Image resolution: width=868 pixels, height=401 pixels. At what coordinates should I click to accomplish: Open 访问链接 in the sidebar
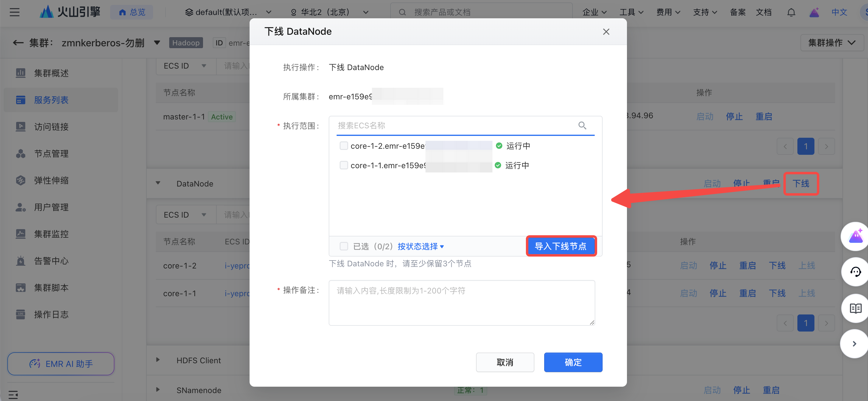pyautogui.click(x=61, y=126)
